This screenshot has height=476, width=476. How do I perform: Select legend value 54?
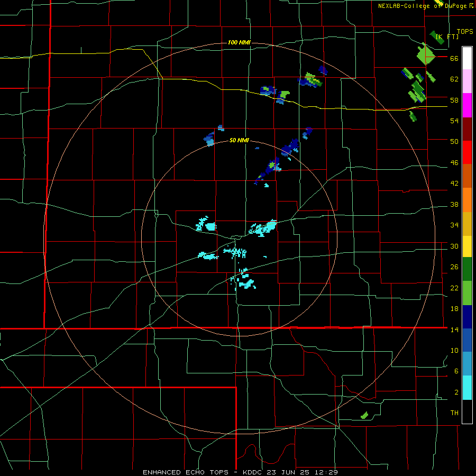point(454,121)
